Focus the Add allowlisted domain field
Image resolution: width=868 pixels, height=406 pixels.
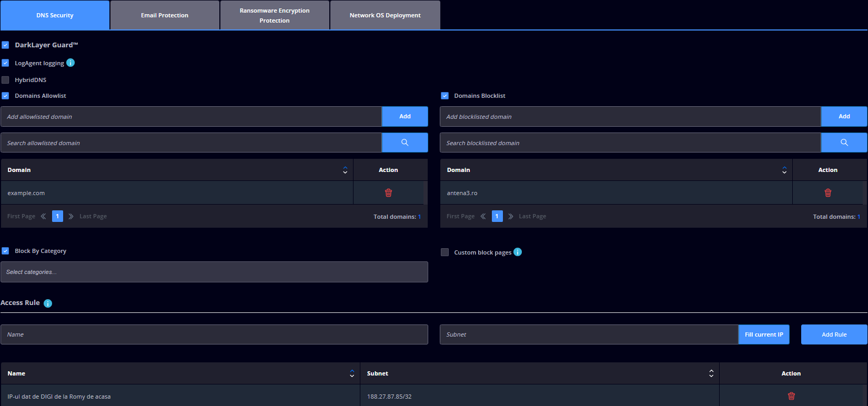(x=191, y=116)
